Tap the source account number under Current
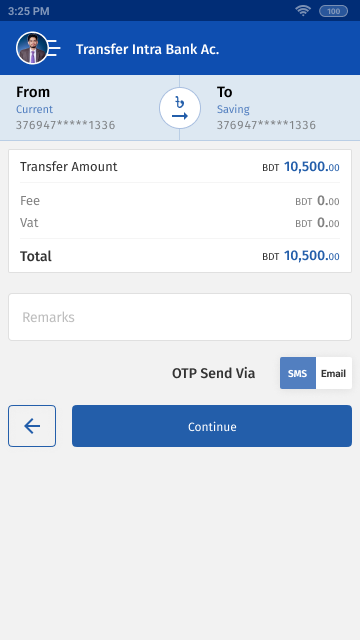 click(65, 125)
